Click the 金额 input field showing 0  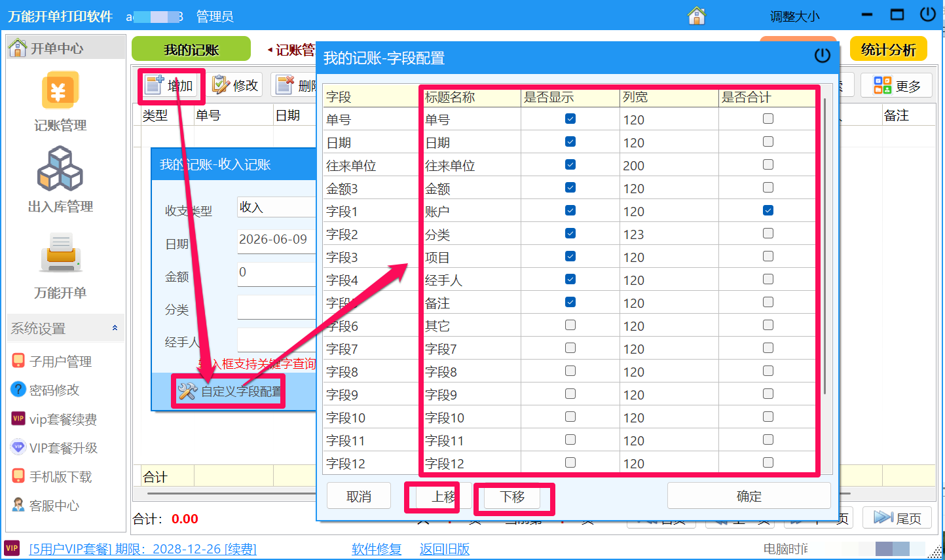[x=277, y=273]
